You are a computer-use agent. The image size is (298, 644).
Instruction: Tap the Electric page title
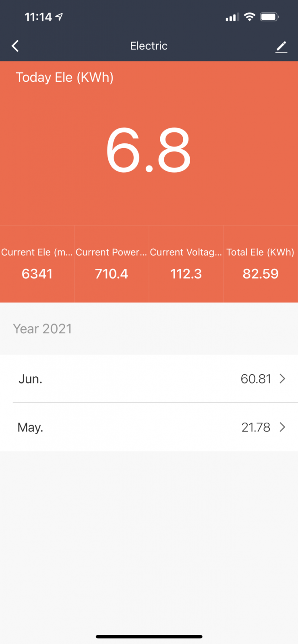[x=149, y=46]
